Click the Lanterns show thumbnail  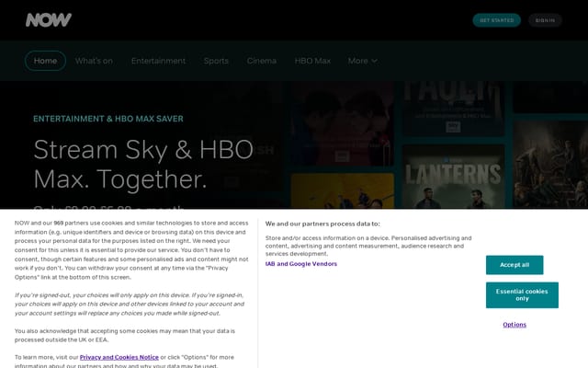pos(453,177)
